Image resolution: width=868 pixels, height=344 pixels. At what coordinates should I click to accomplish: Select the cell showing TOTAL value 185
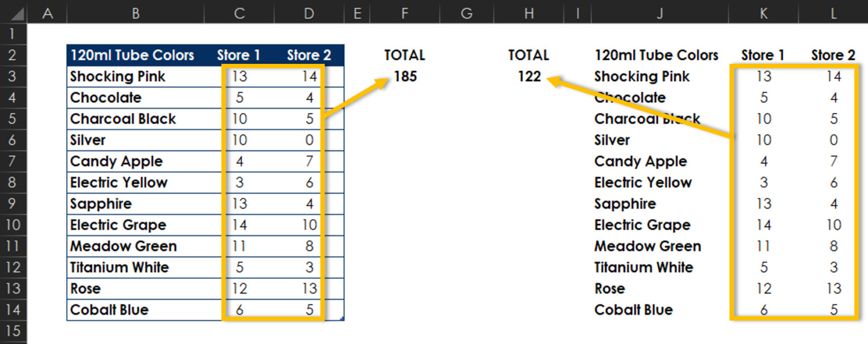coord(404,76)
